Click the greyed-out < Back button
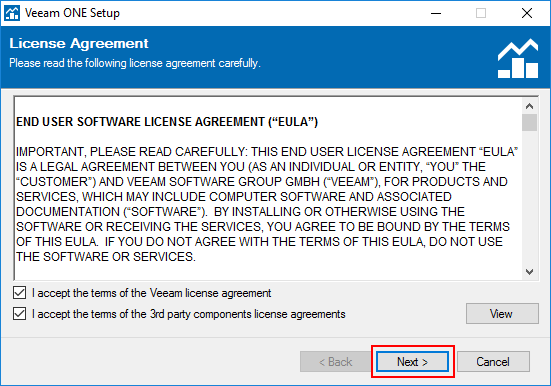This screenshot has height=386, width=551. (x=336, y=361)
